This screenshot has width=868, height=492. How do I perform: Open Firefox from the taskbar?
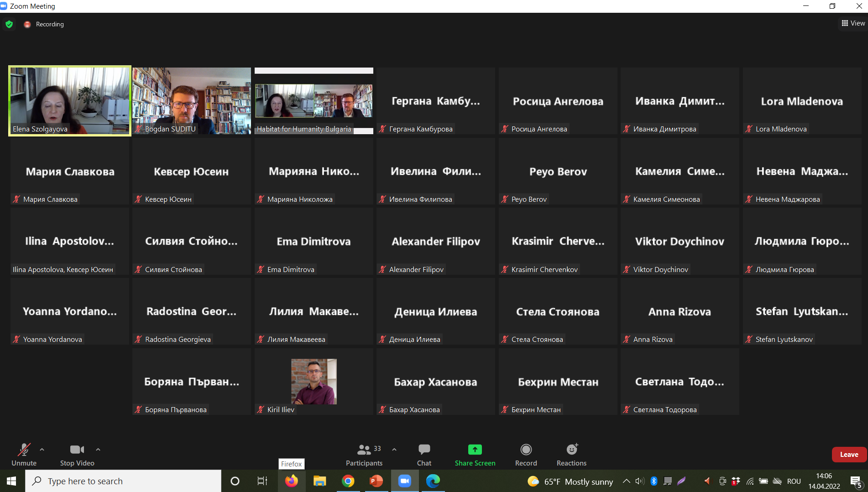click(291, 481)
